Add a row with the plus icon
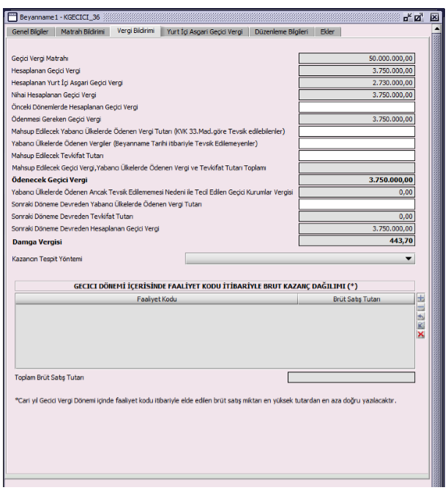Screen dimensions: 448x493 coord(421,298)
